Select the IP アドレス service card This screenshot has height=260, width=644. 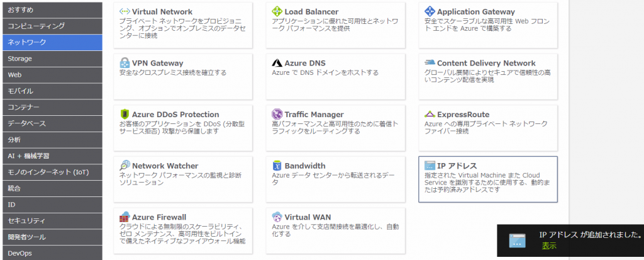click(487, 179)
